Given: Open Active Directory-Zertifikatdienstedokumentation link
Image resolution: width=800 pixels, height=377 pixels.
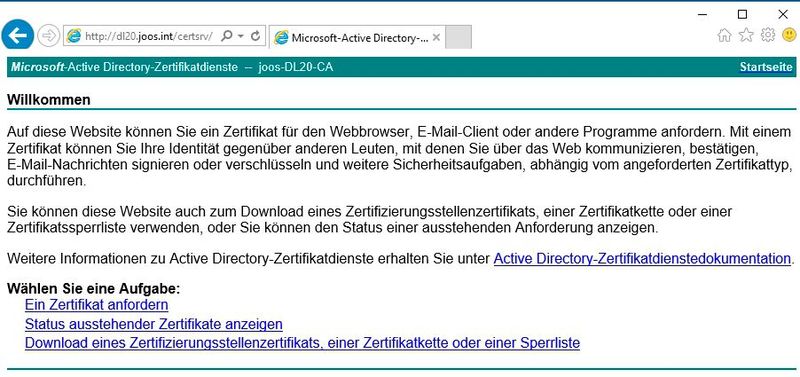Looking at the screenshot, I should point(642,259).
